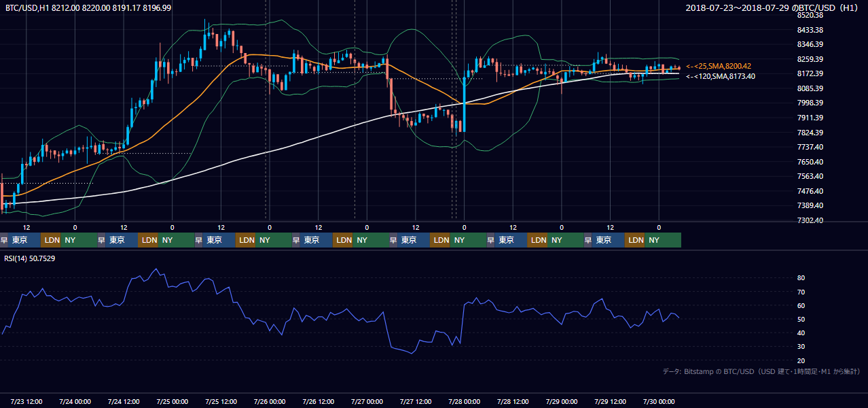
Task: Click price axis value 7824.39
Action: 810,133
